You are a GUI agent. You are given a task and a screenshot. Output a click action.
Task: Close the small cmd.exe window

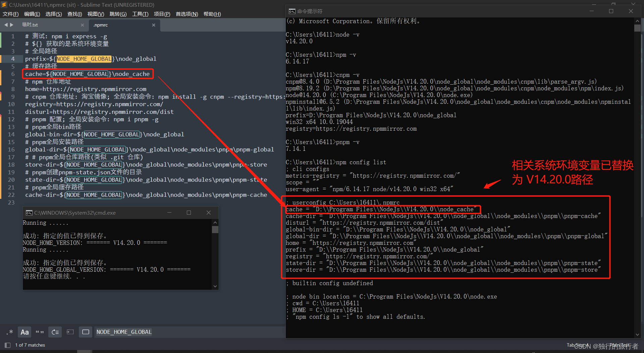[209, 213]
